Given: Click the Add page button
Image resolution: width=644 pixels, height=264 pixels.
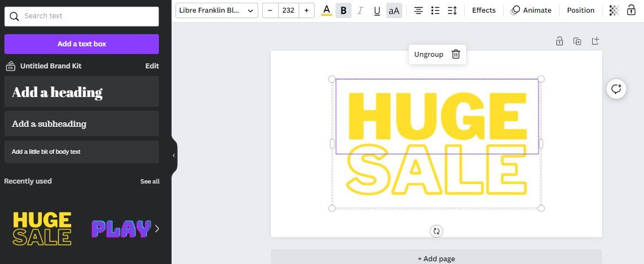Looking at the screenshot, I should click(436, 258).
